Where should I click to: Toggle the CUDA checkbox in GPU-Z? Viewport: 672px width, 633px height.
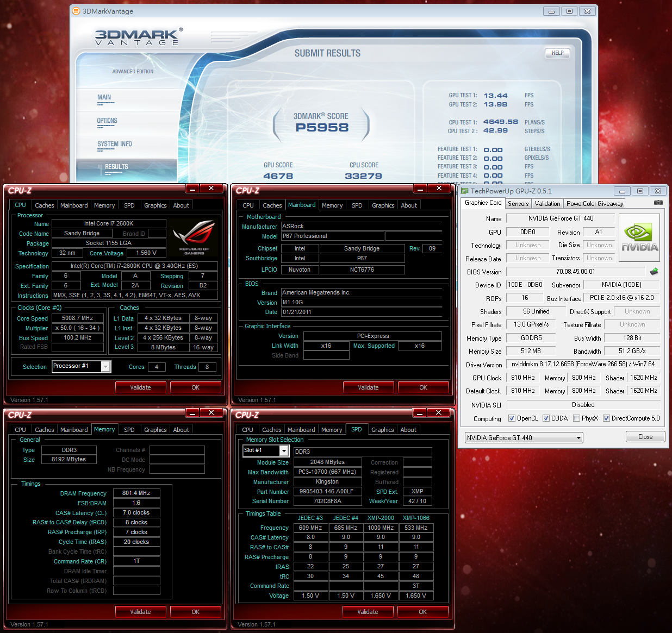click(546, 418)
